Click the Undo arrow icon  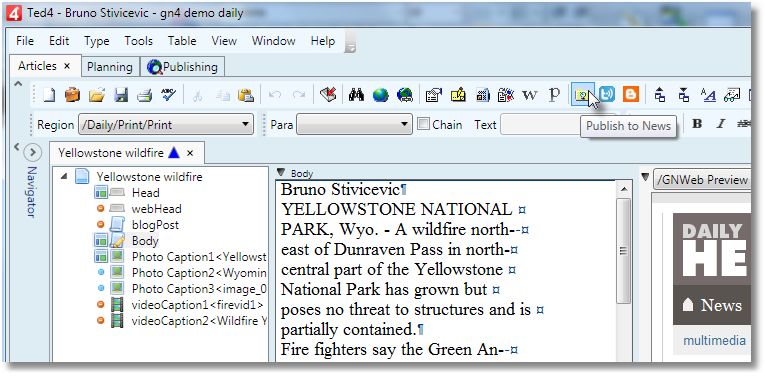tap(275, 95)
